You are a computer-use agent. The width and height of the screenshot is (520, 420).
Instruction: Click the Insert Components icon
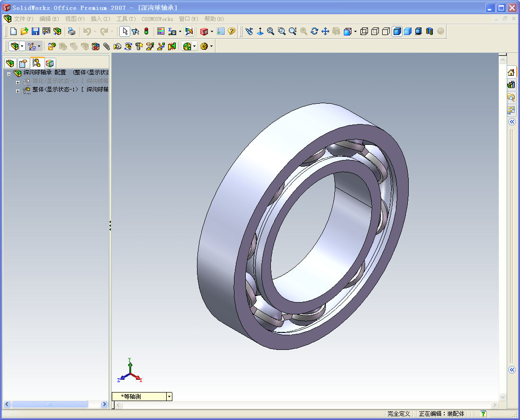point(52,46)
